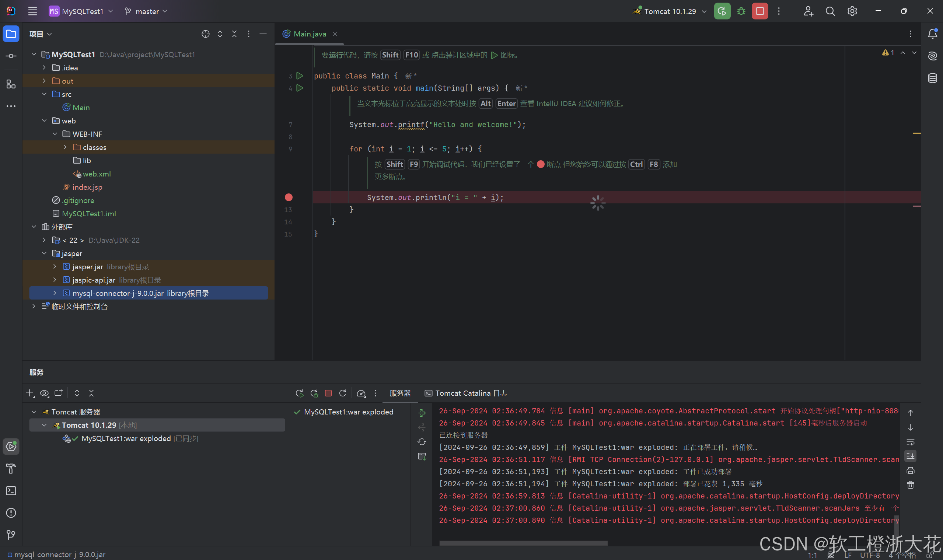
Task: Click the clear all trash icon in console
Action: [x=910, y=485]
